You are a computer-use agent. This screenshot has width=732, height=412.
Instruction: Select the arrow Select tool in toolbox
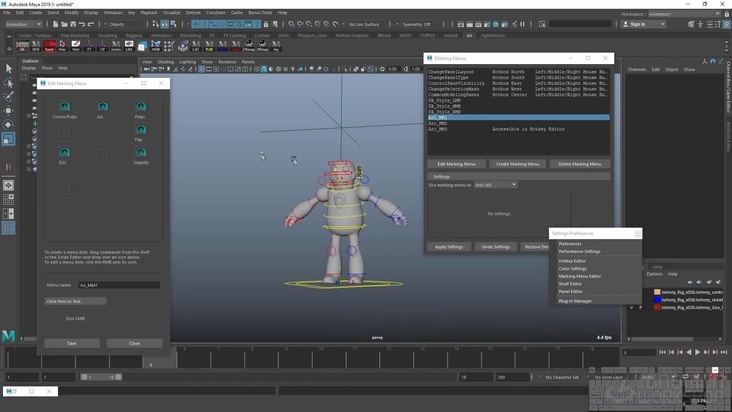(x=8, y=68)
